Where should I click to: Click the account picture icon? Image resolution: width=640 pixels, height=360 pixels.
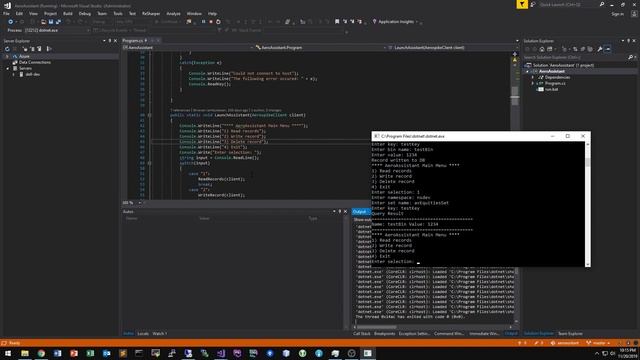(x=634, y=13)
